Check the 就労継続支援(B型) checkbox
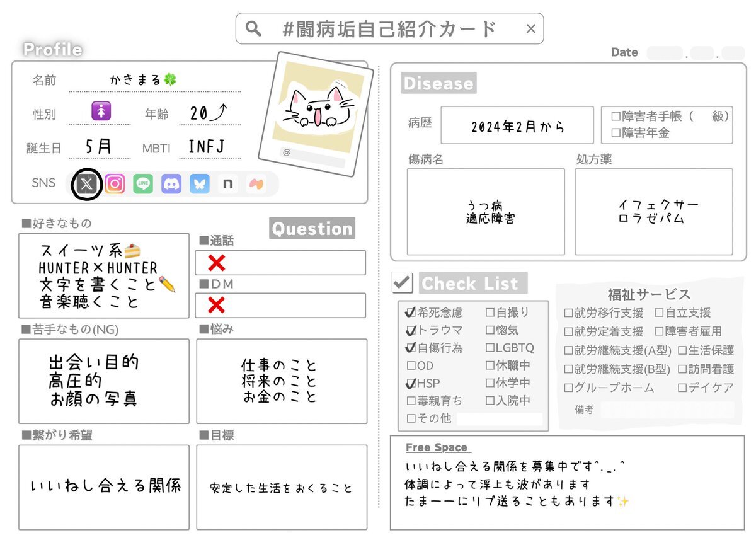The width and height of the screenshot is (756, 540). 568,369
